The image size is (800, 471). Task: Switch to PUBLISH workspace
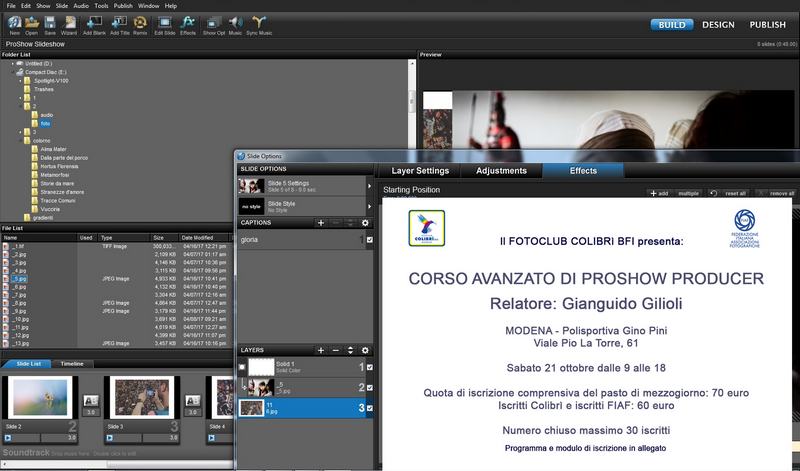[767, 24]
